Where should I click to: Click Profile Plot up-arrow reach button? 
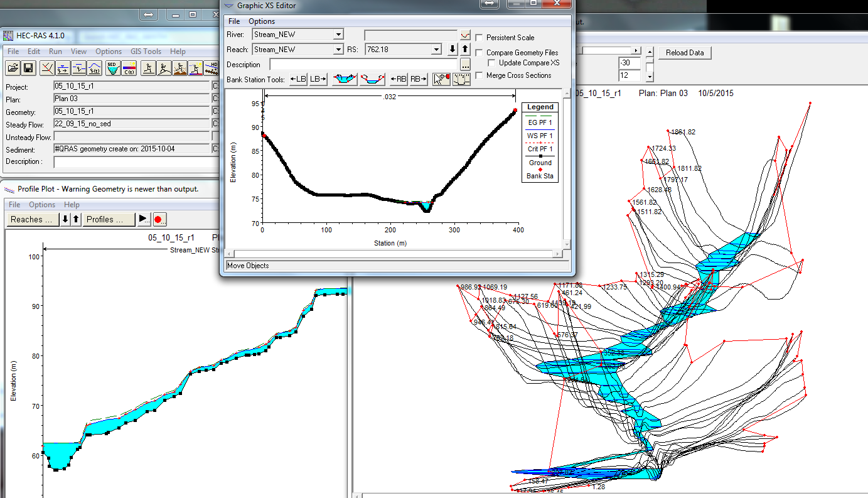pyautogui.click(x=76, y=219)
